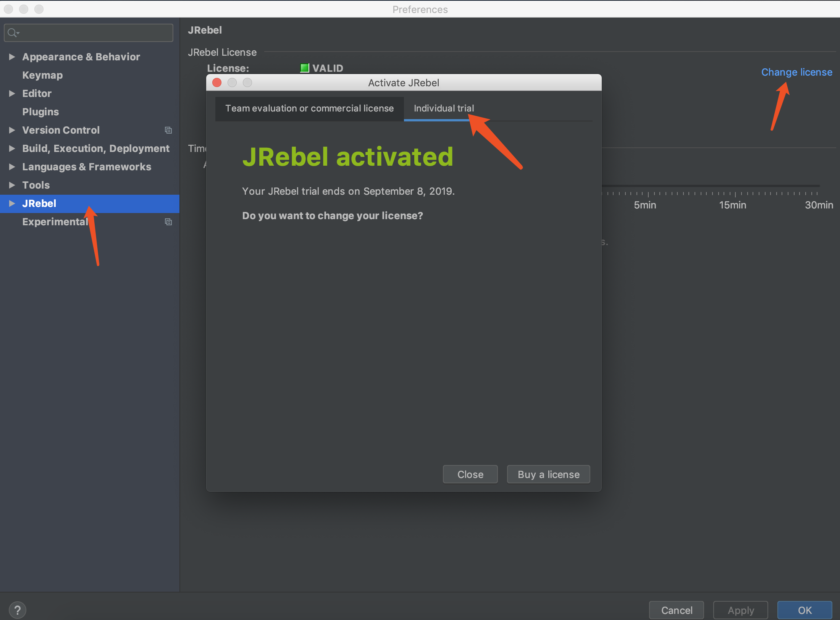Image resolution: width=840 pixels, height=620 pixels.
Task: Click the Version Control project-level copy icon
Action: click(x=168, y=130)
